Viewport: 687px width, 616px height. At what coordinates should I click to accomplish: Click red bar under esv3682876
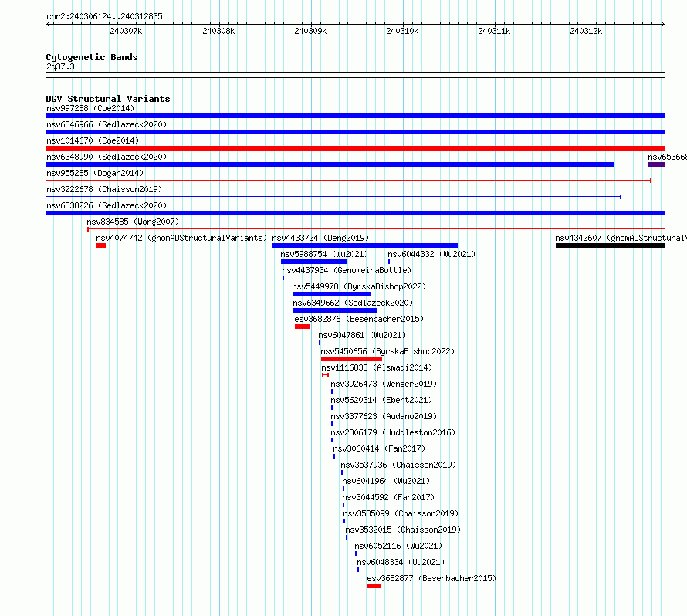pyautogui.click(x=303, y=327)
